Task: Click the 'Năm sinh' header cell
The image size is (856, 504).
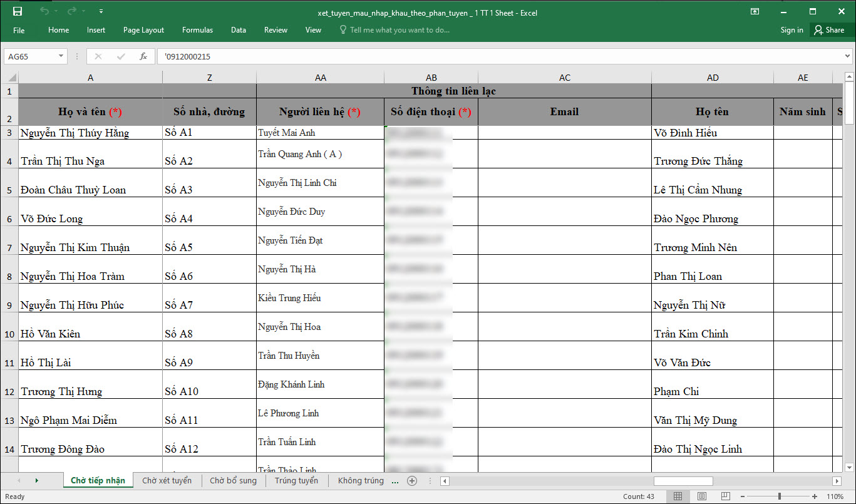Action: tap(803, 112)
